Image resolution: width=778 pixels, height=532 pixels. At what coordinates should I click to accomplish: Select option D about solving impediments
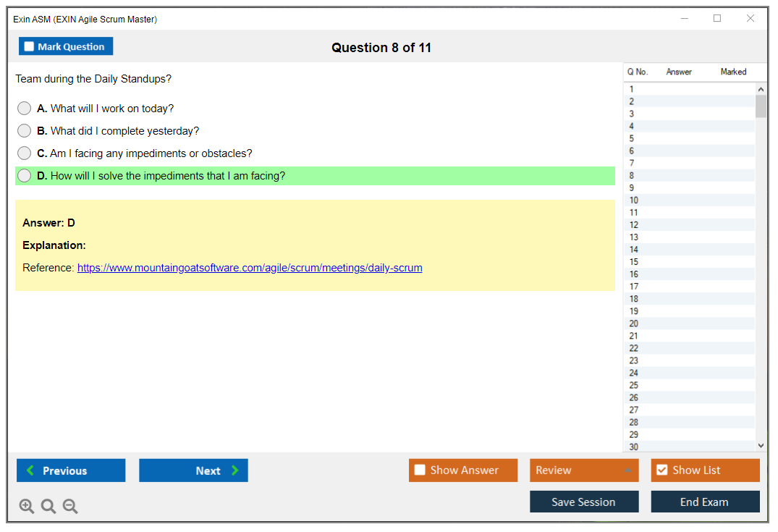25,176
